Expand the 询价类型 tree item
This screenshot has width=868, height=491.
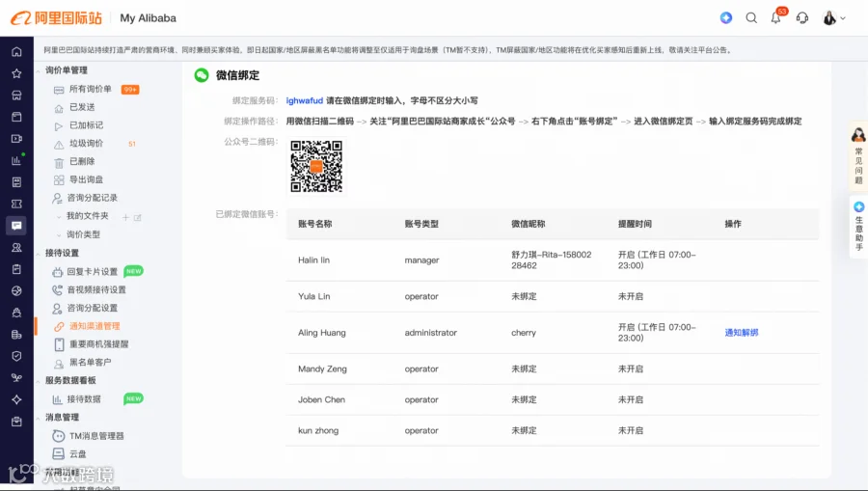(x=59, y=234)
